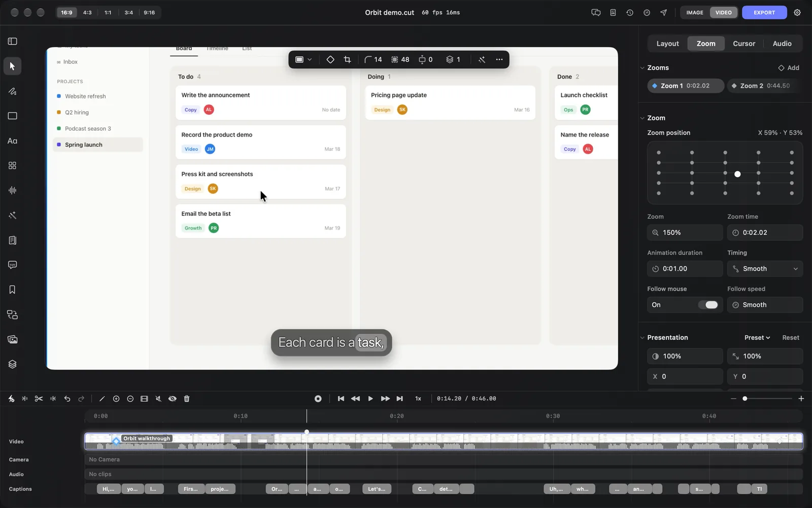Click the paper plane share icon
Image resolution: width=812 pixels, height=508 pixels.
coord(663,13)
